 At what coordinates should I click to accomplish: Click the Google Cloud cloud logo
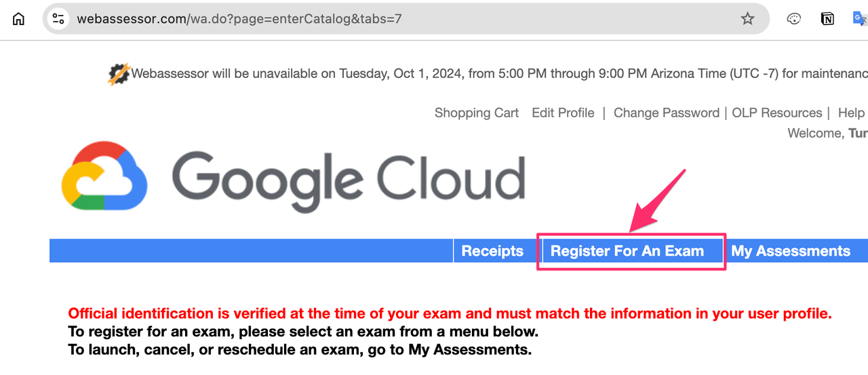(104, 176)
